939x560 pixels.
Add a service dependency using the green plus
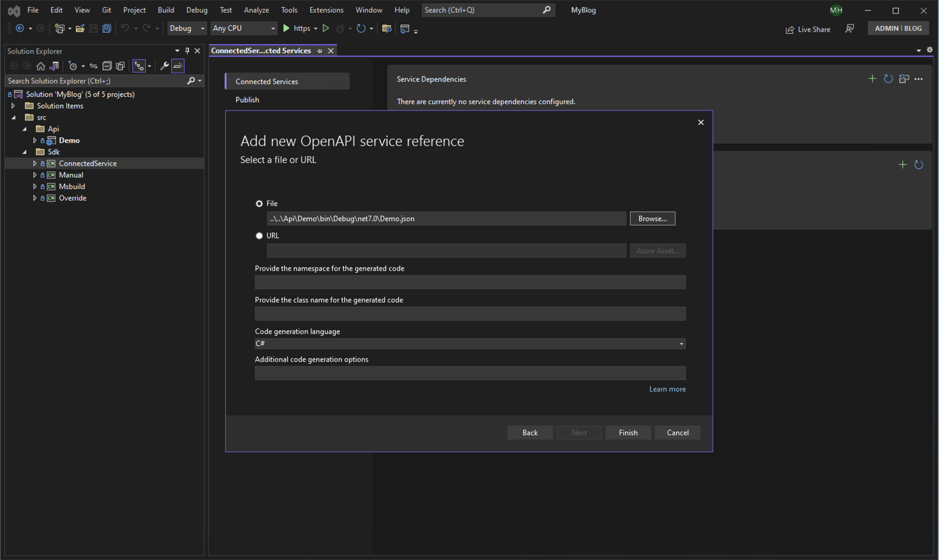[872, 79]
